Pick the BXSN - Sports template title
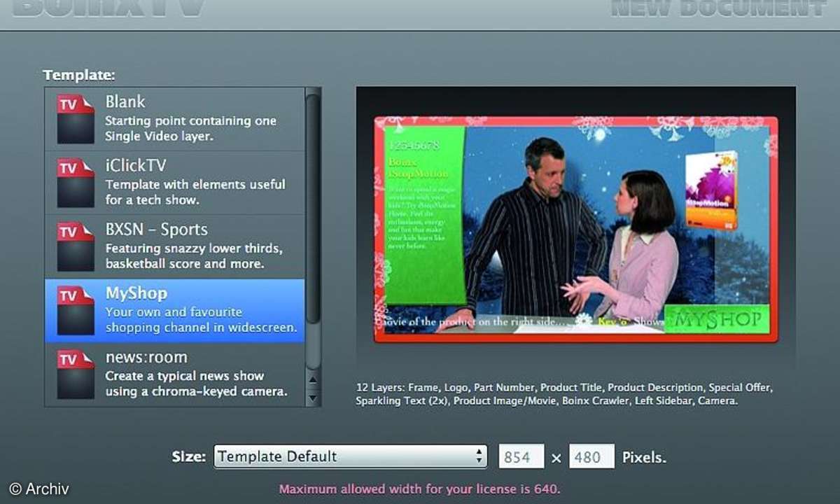840x504 pixels. point(156,230)
